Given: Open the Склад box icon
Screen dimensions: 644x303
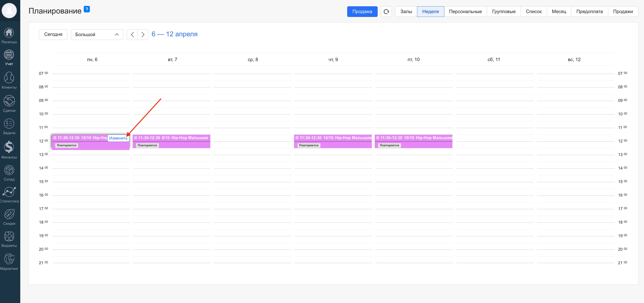Looking at the screenshot, I should pos(9,170).
